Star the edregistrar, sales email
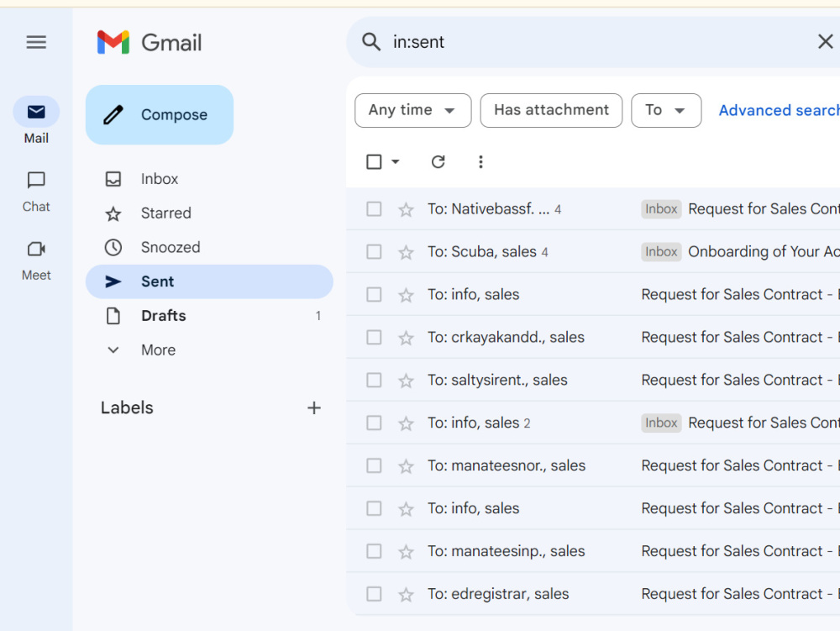Image resolution: width=840 pixels, height=631 pixels. [x=406, y=595]
